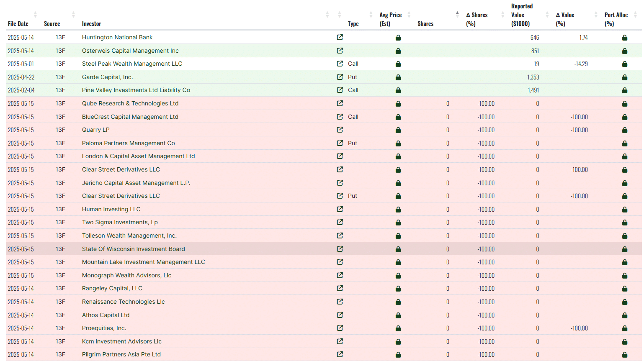Screen dimensions: 644x361
Task: Open Huntington National Bank investor page
Action: (x=117, y=37)
